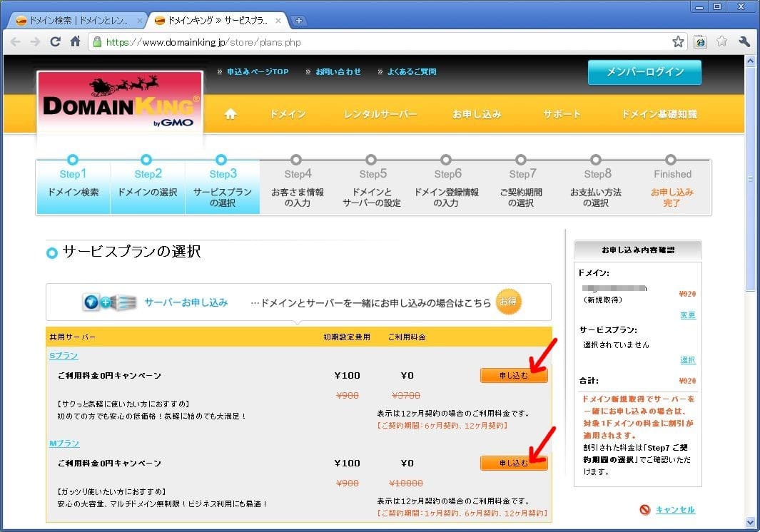Image resolution: width=760 pixels, height=532 pixels.
Task: Click the 変更 link beside the domain
Action: [687, 315]
